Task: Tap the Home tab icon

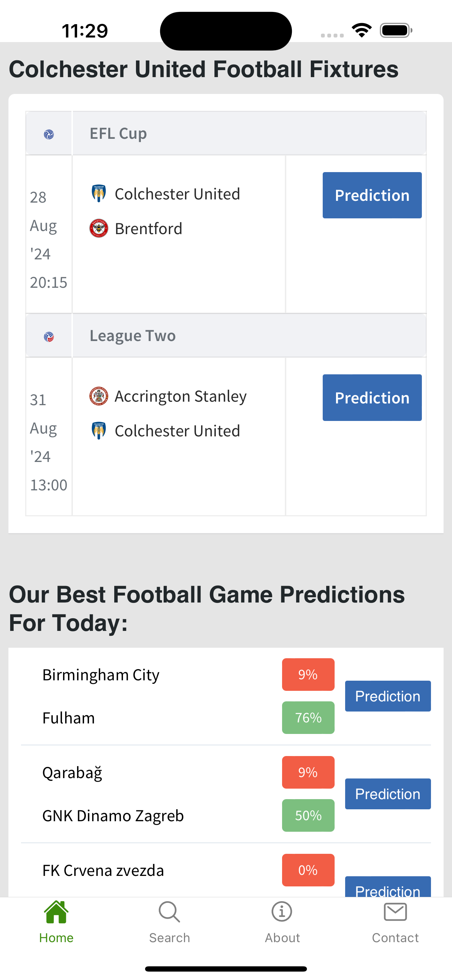Action: [x=56, y=912]
